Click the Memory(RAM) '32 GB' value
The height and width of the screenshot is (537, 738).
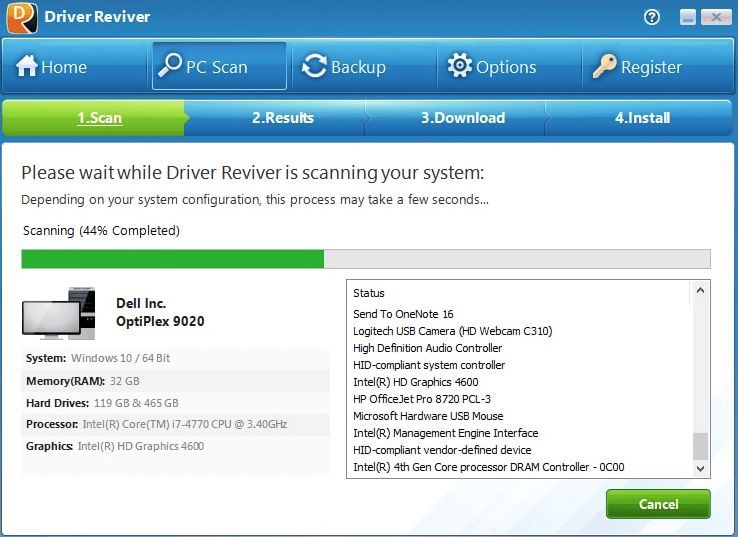(125, 381)
